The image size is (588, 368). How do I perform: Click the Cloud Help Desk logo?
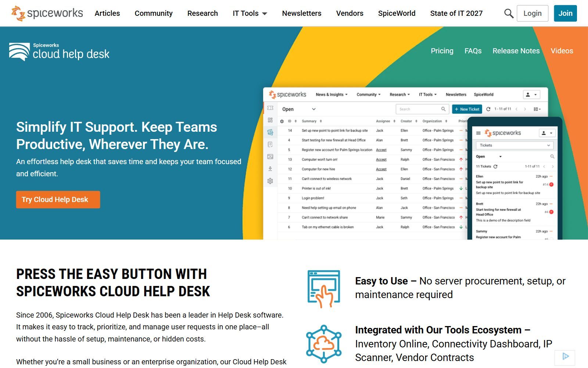point(59,52)
